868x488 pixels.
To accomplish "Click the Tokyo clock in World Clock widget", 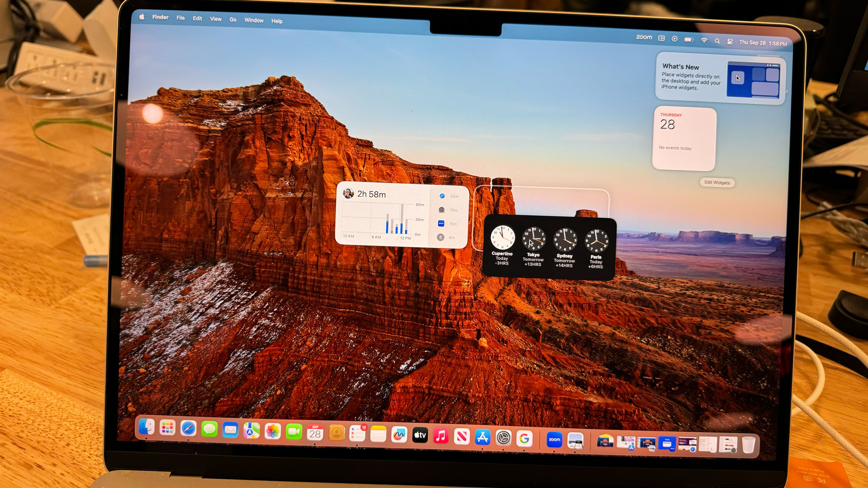I will pos(533,247).
